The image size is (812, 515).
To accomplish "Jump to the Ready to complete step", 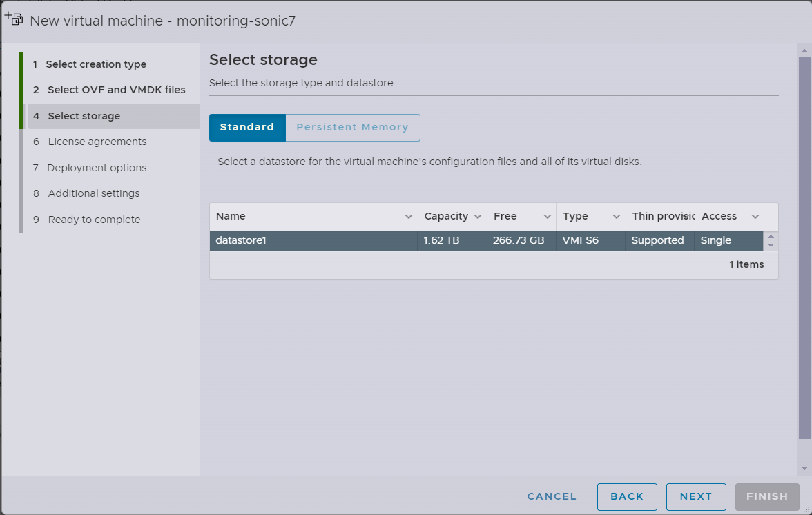I will point(94,220).
